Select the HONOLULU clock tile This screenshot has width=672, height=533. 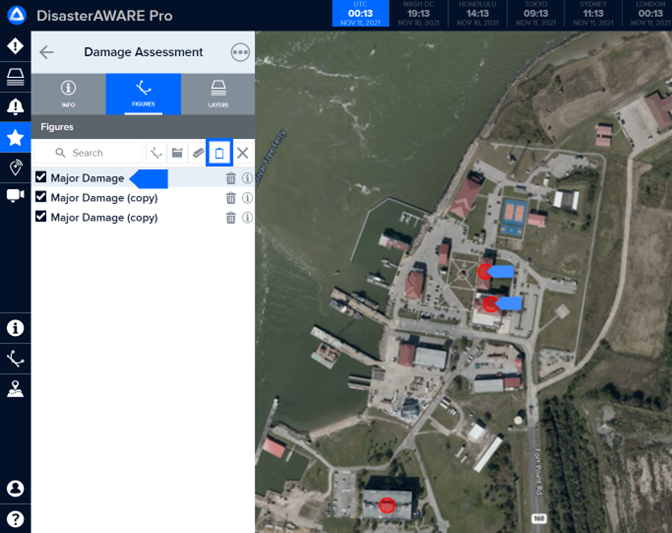pos(477,13)
